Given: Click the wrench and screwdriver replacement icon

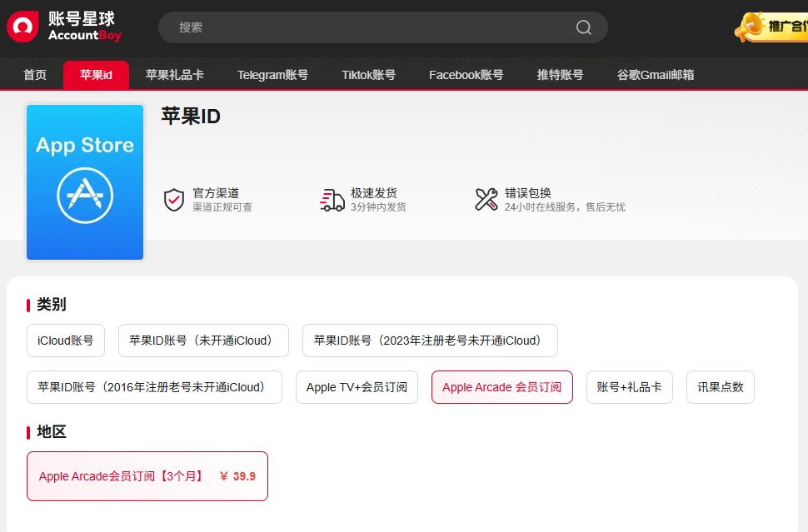Looking at the screenshot, I should click(x=486, y=199).
